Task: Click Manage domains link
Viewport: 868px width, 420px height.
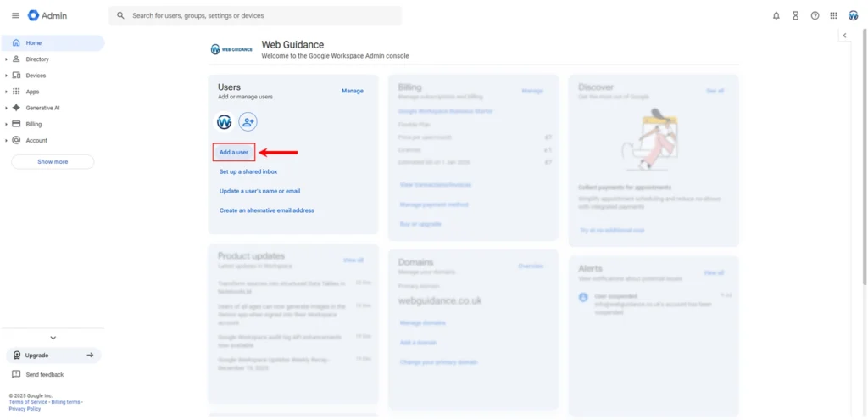Action: [x=423, y=323]
